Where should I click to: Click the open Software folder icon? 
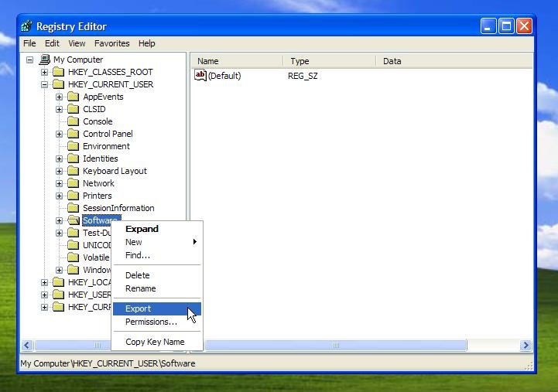click(74, 220)
